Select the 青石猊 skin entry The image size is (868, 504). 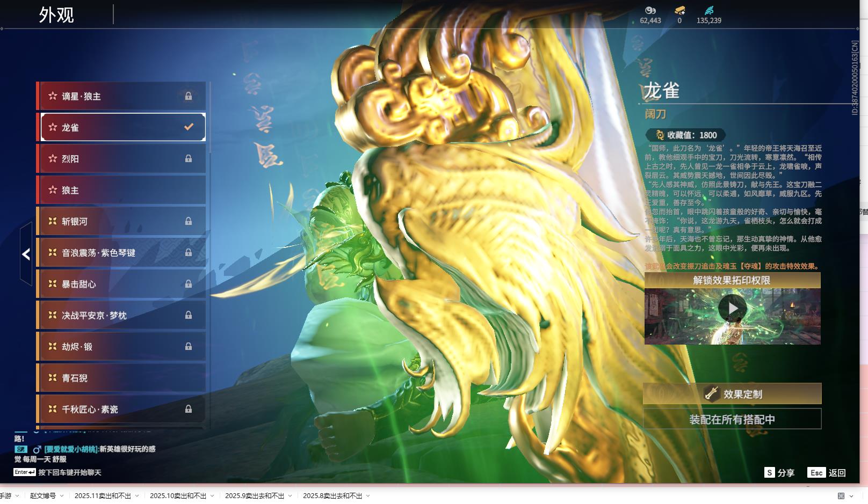121,378
